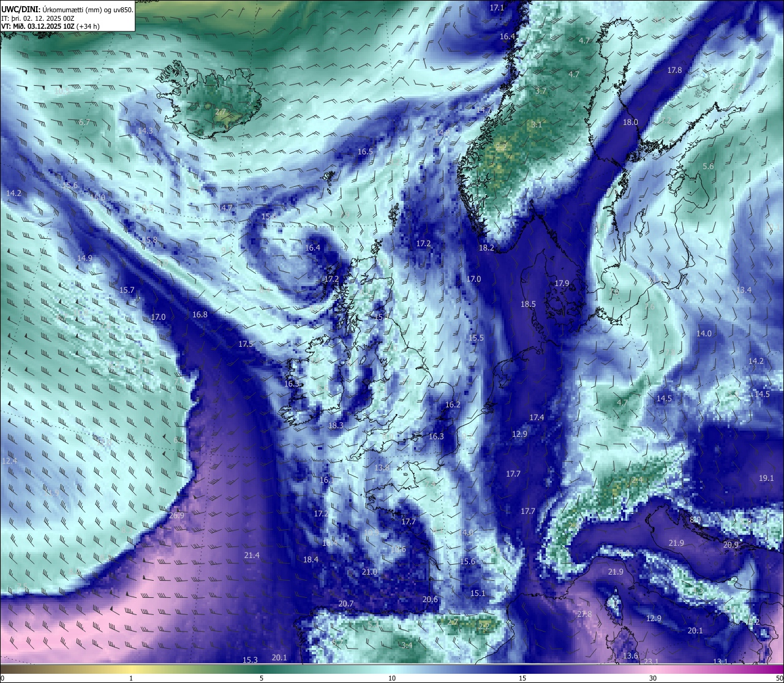
Task: Click the 16.5 value north of Scotland
Action: click(x=365, y=151)
